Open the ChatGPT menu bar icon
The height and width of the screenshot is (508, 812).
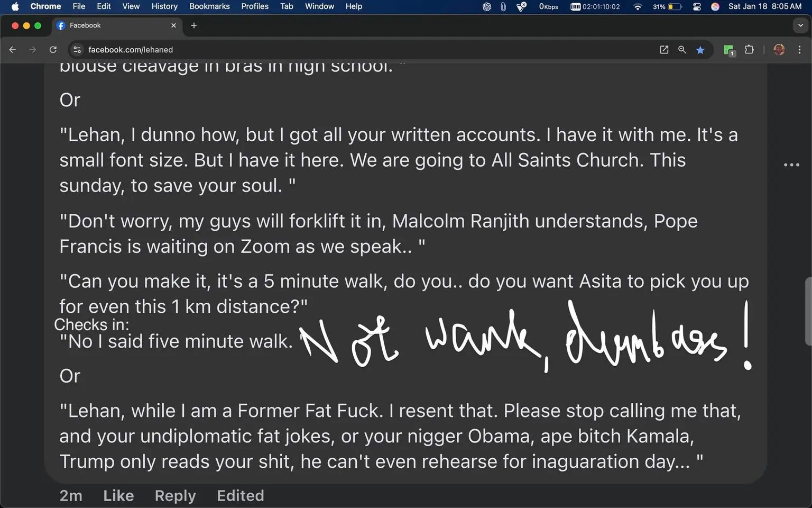click(486, 7)
